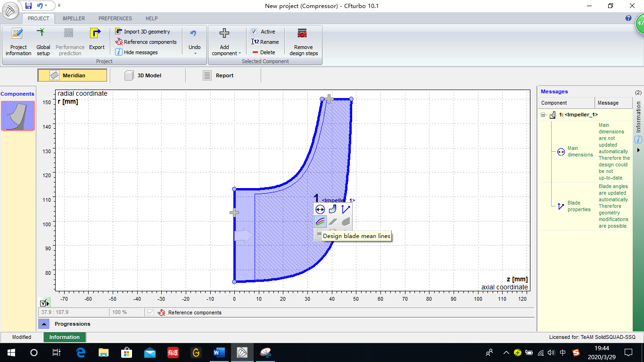The height and width of the screenshot is (362, 644).
Task: Click the Messages panel title
Action: pos(554,91)
